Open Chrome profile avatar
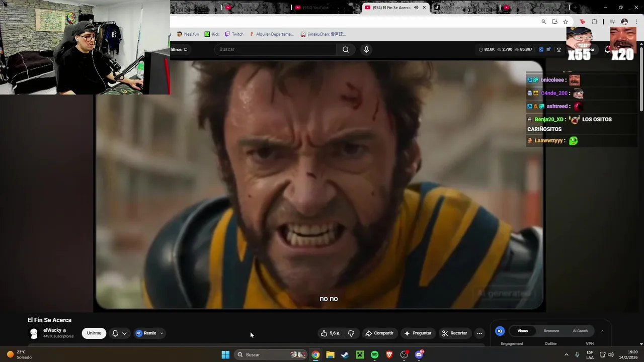This screenshot has width=644, height=362. [x=624, y=22]
